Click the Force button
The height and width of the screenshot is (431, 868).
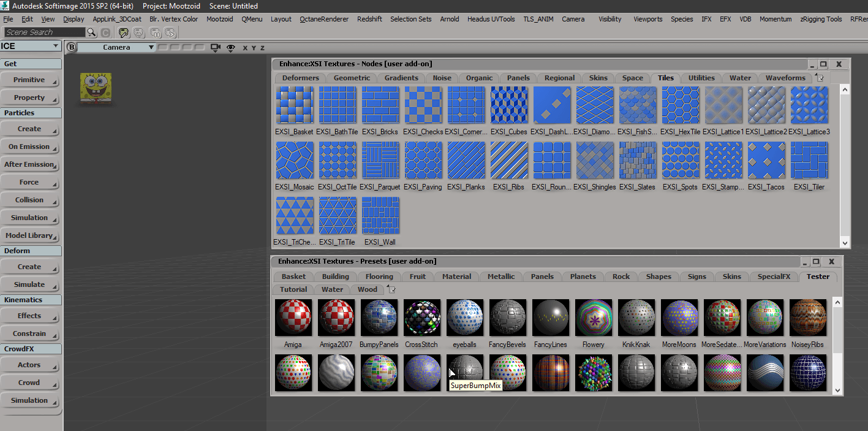pyautogui.click(x=30, y=182)
